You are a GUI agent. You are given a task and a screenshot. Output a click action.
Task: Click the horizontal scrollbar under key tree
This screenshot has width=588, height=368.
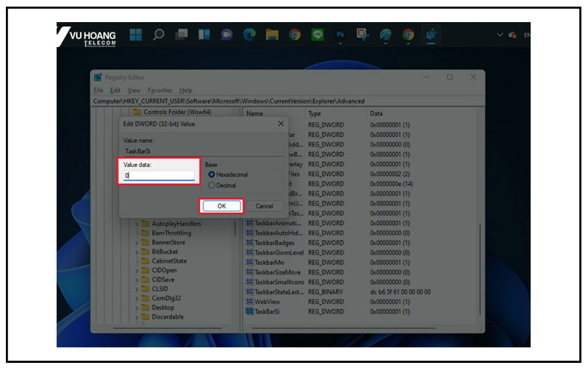(x=168, y=328)
